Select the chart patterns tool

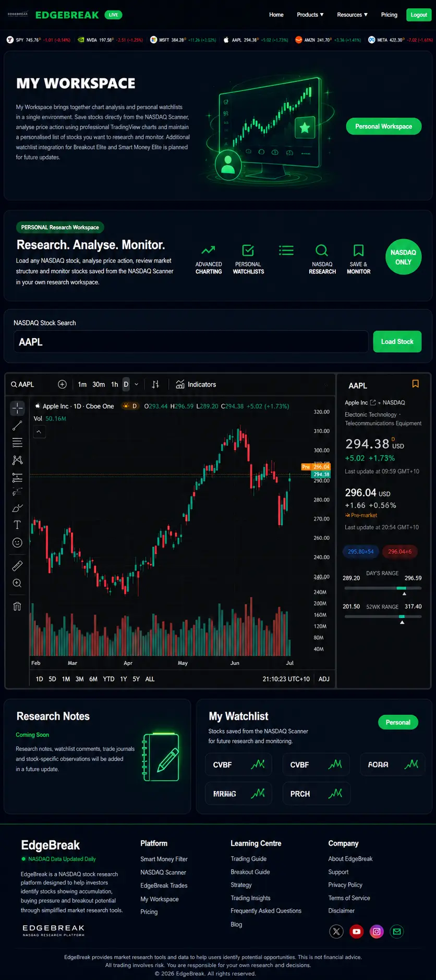coord(17,460)
